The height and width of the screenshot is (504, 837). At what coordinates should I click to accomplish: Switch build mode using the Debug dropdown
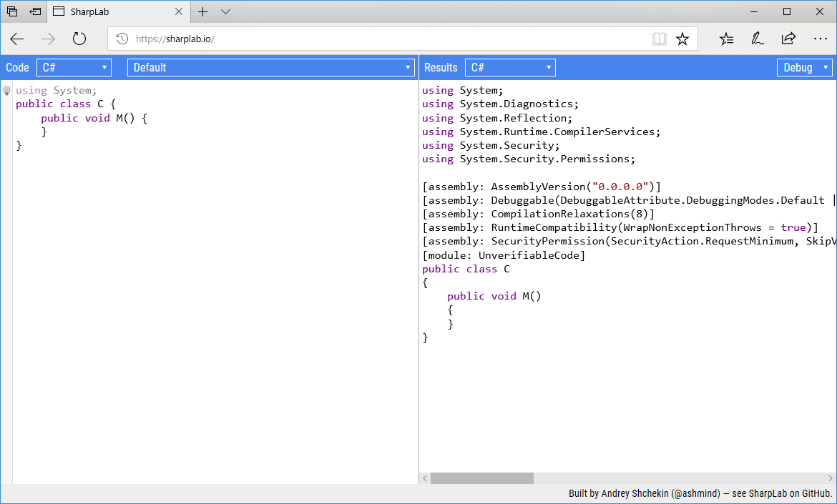[804, 67]
